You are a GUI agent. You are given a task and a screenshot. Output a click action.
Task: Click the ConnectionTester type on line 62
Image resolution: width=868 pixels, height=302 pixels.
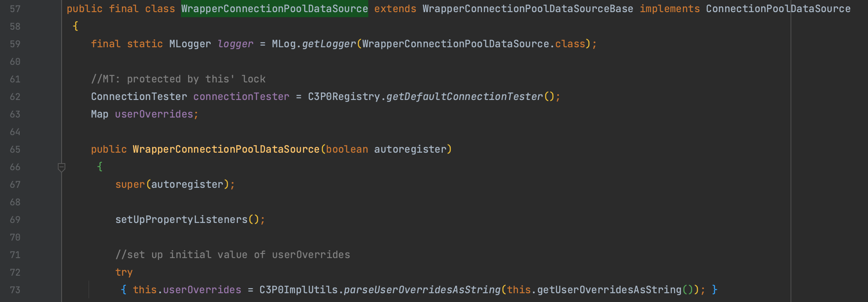tap(139, 97)
